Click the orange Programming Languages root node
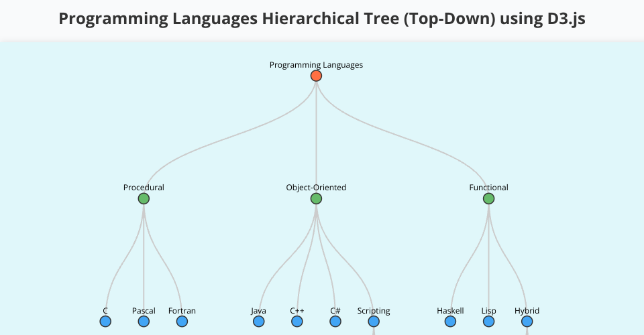 (x=316, y=76)
